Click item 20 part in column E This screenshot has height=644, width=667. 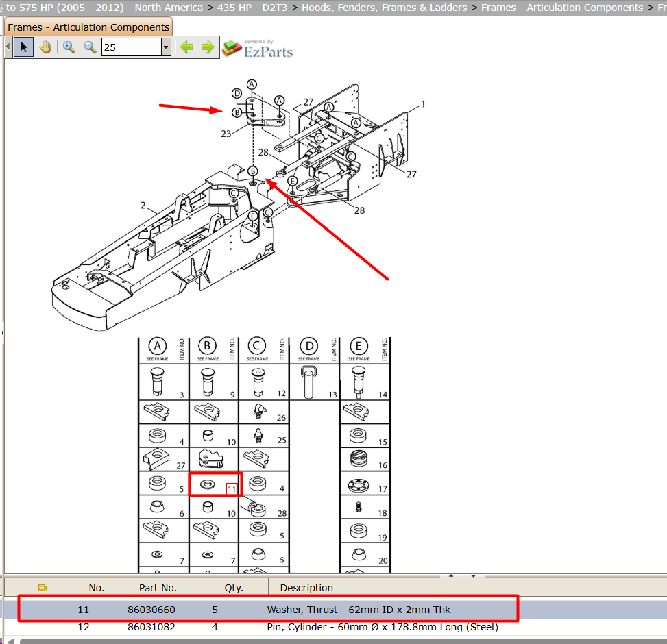(359, 554)
